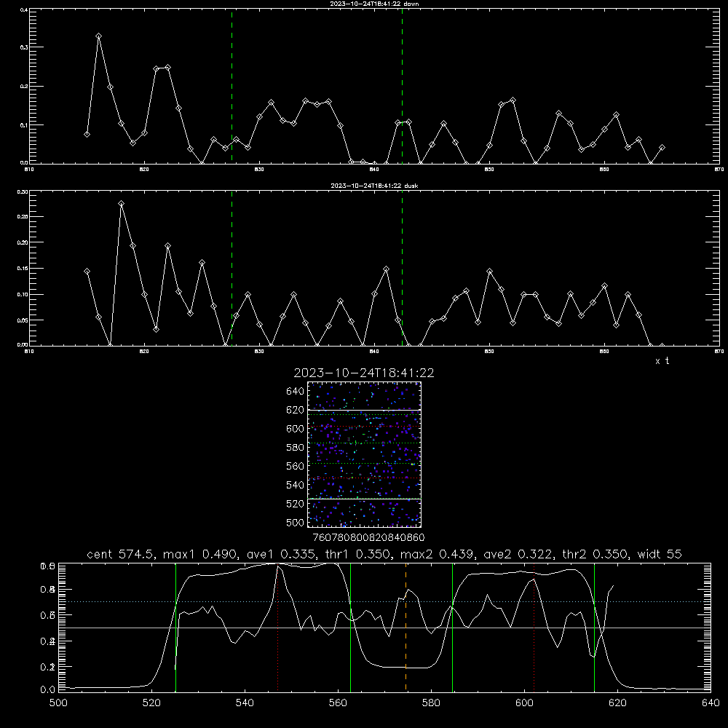Click the '560' x-axis label of bottom plot
This screenshot has height=728, width=728.
(338, 703)
